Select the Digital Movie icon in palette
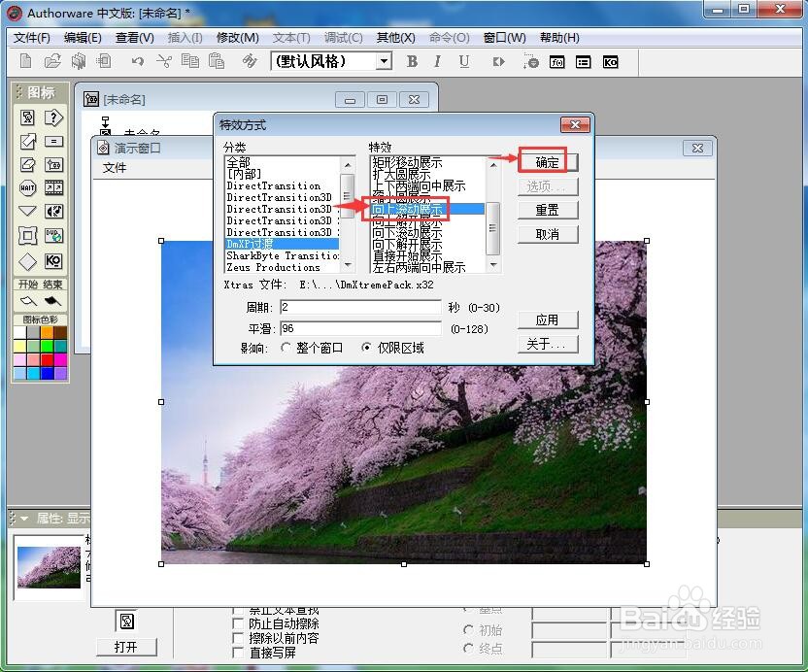This screenshot has height=672, width=808. click(53, 188)
